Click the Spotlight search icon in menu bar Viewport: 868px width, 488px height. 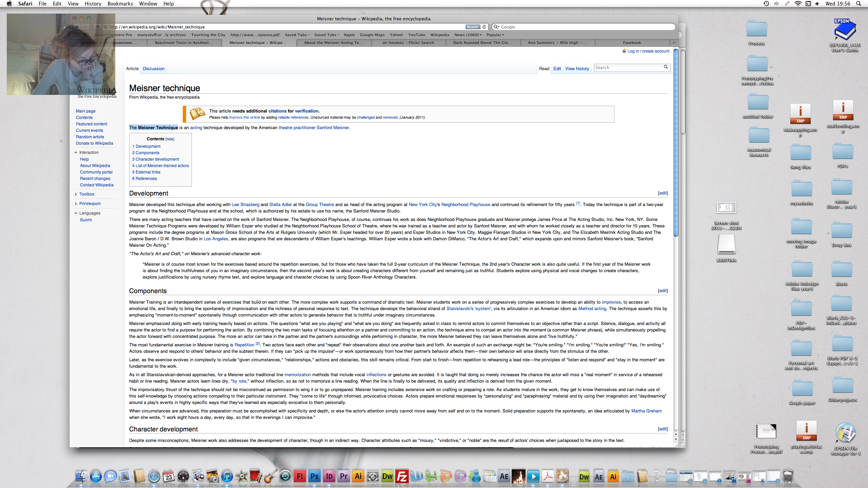tap(858, 4)
